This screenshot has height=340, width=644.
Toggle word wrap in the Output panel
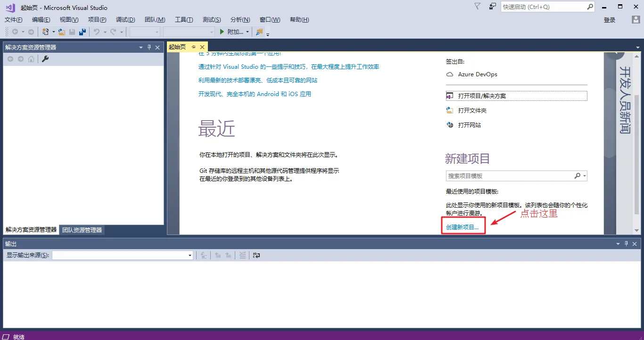[x=256, y=255]
